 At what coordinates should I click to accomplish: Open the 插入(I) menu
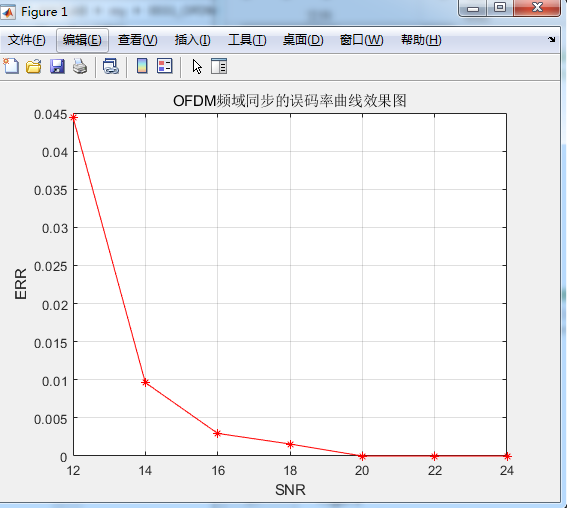pyautogui.click(x=192, y=40)
